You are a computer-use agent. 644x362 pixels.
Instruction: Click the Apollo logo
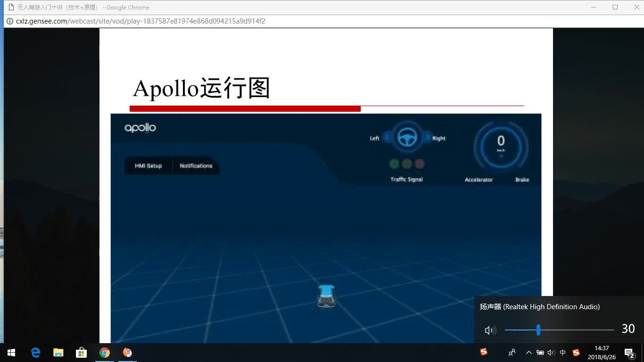pyautogui.click(x=140, y=128)
